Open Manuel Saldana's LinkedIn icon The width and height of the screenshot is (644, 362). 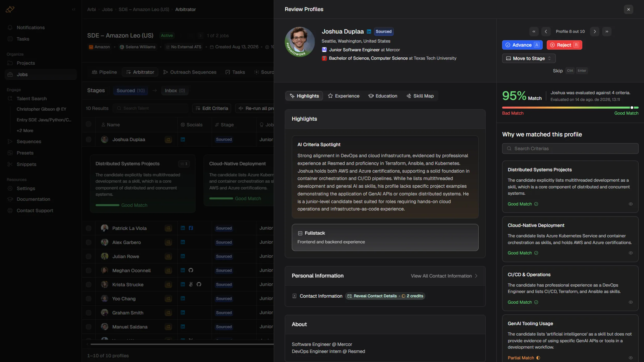pyautogui.click(x=183, y=326)
